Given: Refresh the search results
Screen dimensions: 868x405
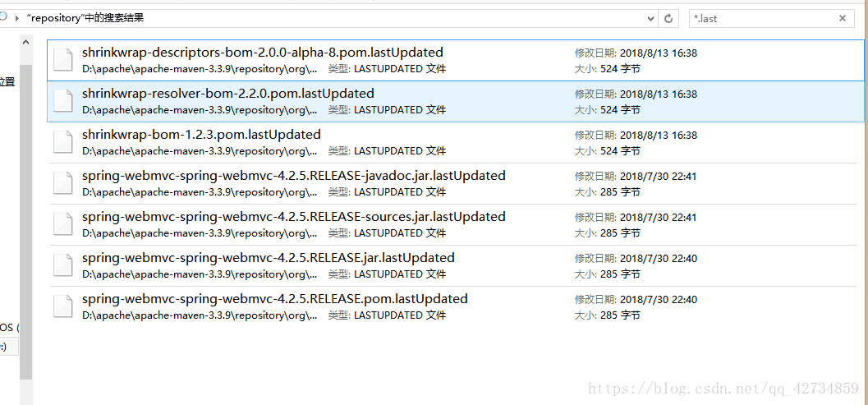Looking at the screenshot, I should (x=668, y=18).
